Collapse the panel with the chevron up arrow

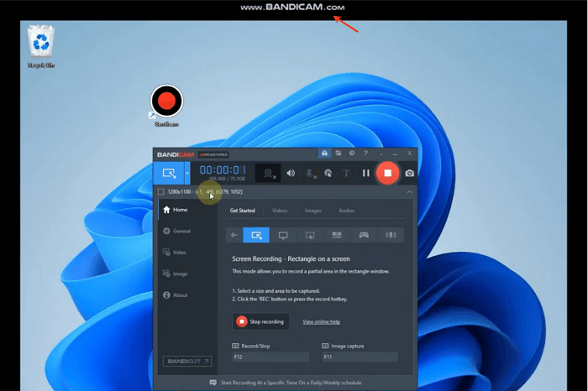(x=410, y=192)
